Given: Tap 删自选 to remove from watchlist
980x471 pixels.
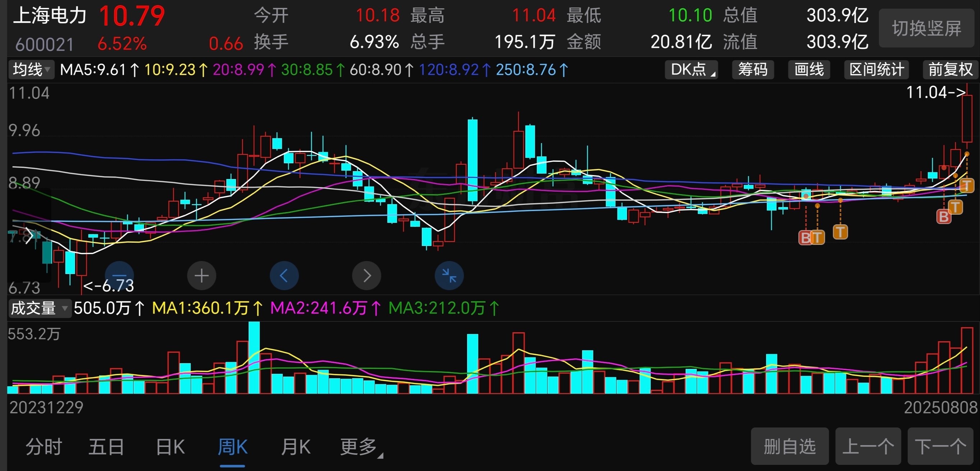Looking at the screenshot, I should (790, 446).
